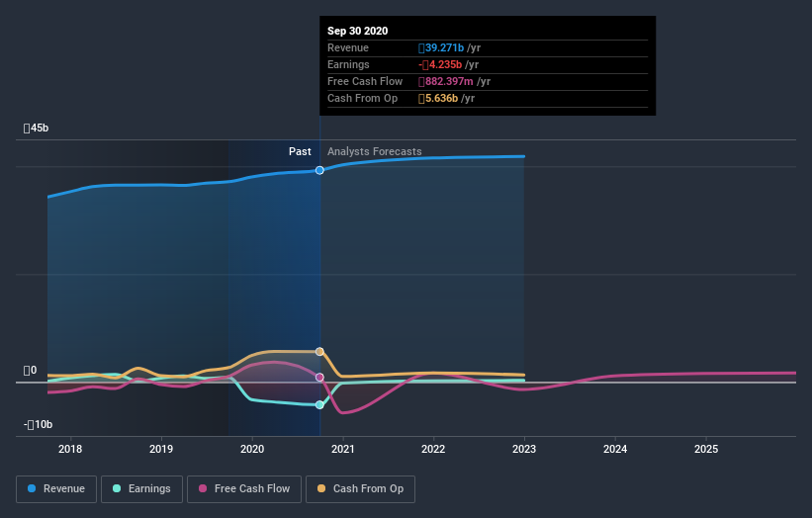Toggle the Free Cash Flow legend button
Viewport: 812px width, 518px height.
[x=244, y=489]
